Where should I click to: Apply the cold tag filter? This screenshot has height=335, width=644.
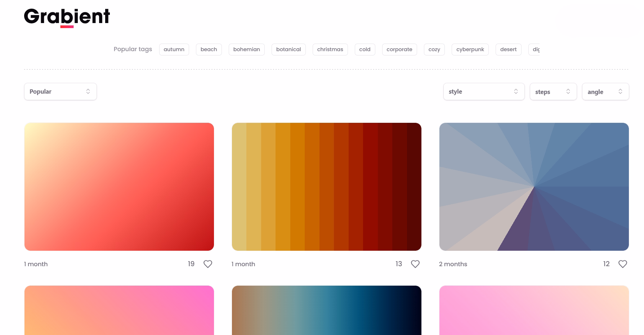(365, 49)
